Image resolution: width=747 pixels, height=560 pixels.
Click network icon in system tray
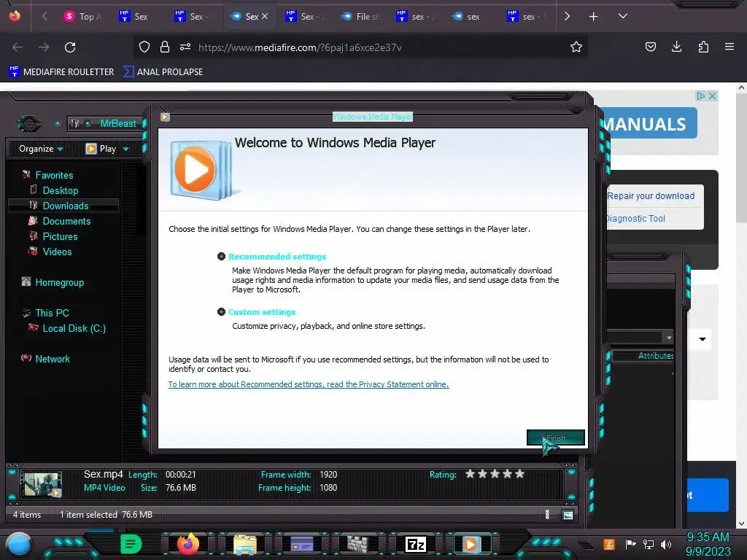click(649, 544)
